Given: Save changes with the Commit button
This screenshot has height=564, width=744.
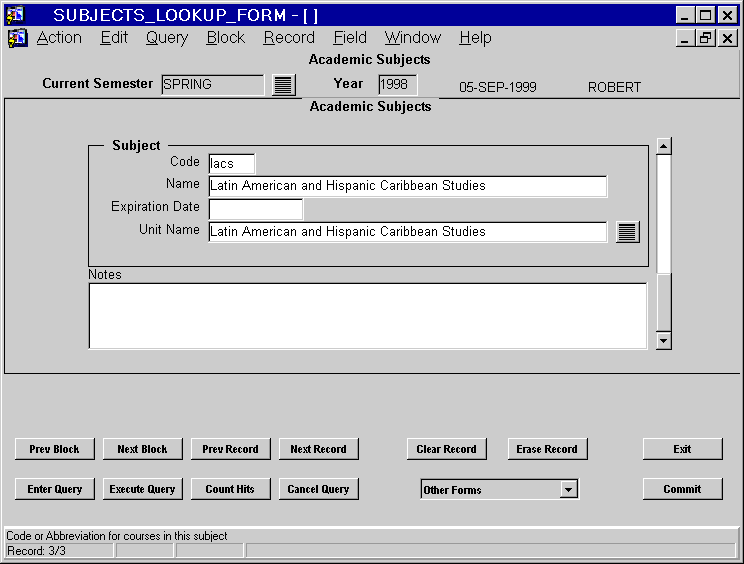Looking at the screenshot, I should coord(682,489).
